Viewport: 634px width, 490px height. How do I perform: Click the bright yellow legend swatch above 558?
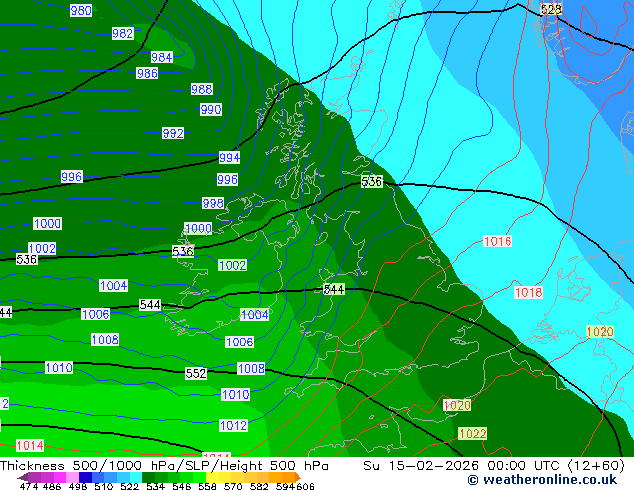click(x=212, y=477)
